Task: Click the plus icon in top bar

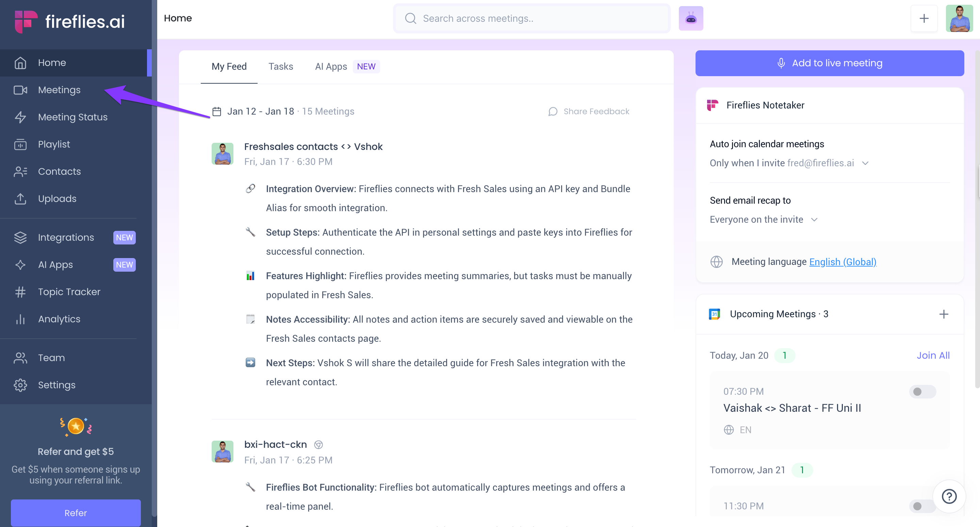Action: coord(924,18)
